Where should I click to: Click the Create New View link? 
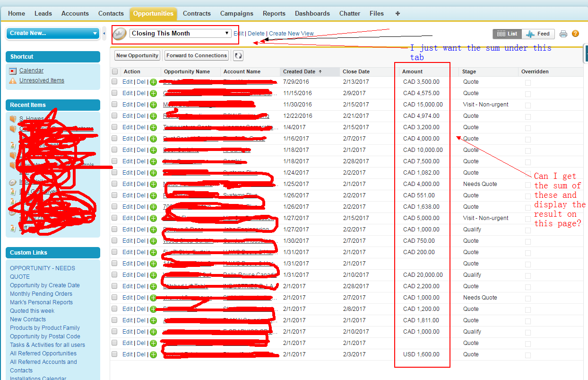[x=291, y=34]
